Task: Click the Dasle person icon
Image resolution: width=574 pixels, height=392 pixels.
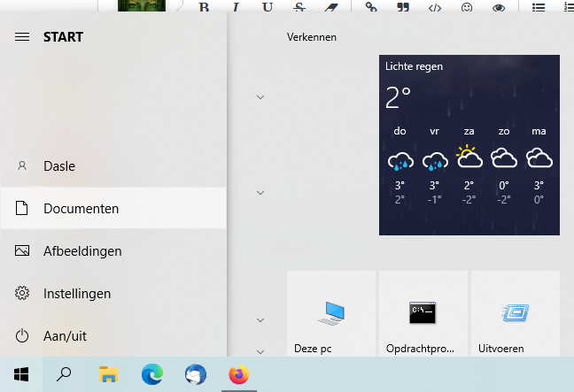Action: (22, 166)
